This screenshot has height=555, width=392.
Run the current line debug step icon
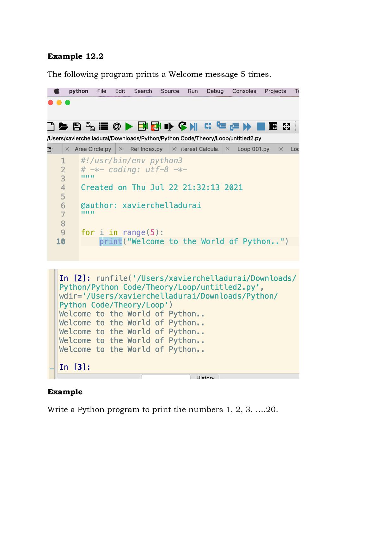coord(208,126)
